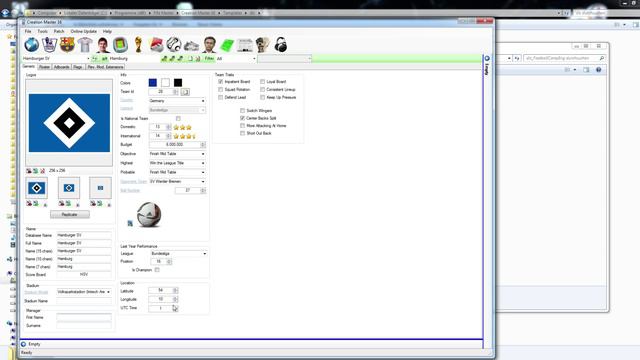
Task: Open the Player editor face icon
Action: point(103,45)
